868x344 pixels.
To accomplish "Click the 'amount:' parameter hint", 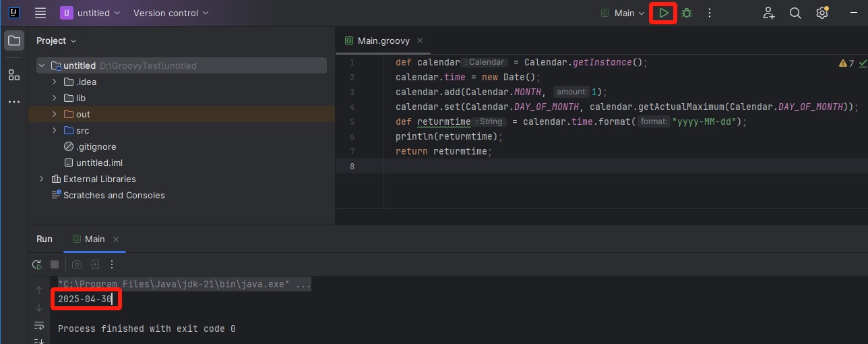I will [572, 92].
